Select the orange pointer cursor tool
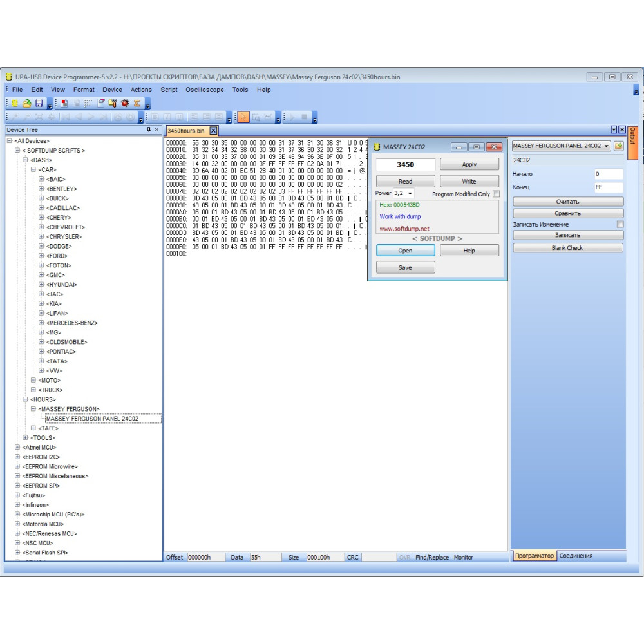Screen dimensions: 644x644 243,117
